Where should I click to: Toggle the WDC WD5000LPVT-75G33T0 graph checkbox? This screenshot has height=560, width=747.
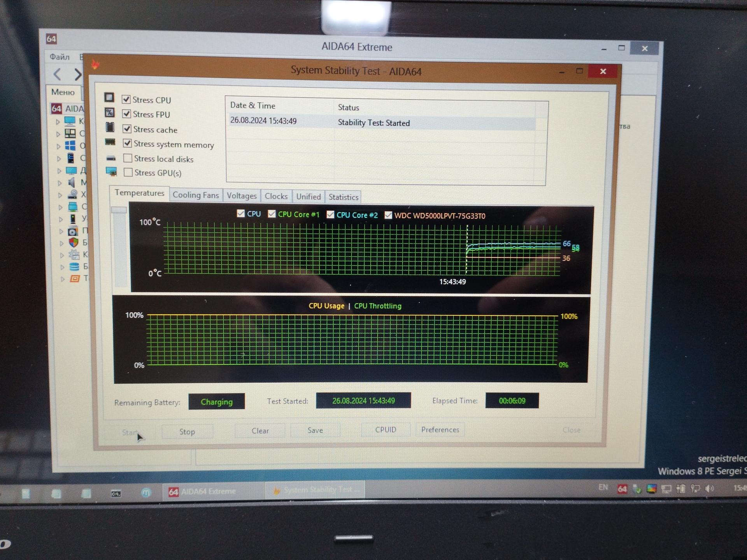click(x=388, y=215)
